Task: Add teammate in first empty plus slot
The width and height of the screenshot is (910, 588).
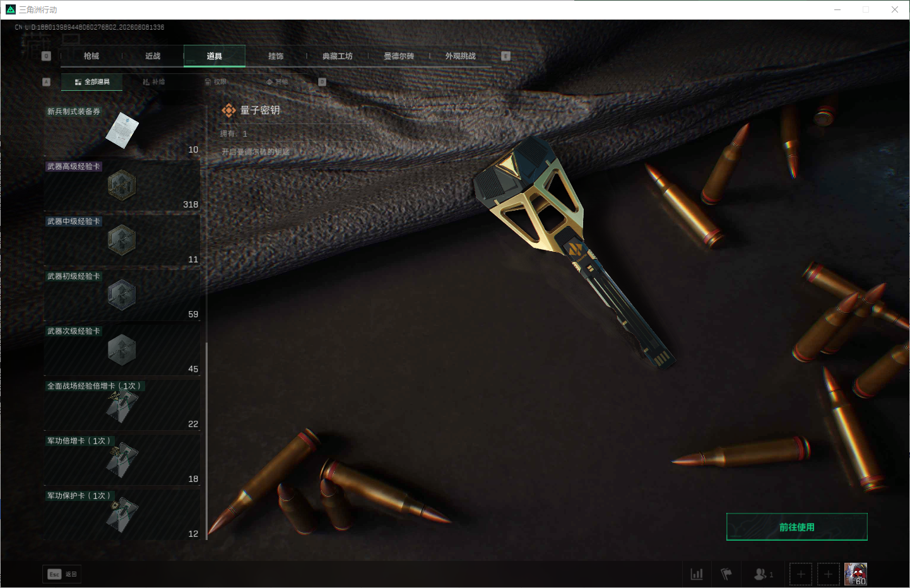Action: [801, 574]
